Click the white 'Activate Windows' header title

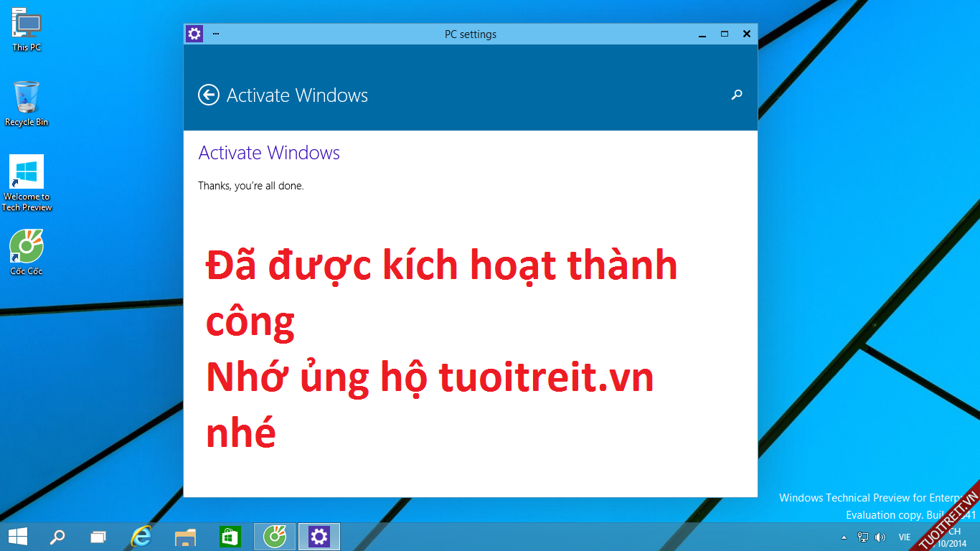coord(297,95)
